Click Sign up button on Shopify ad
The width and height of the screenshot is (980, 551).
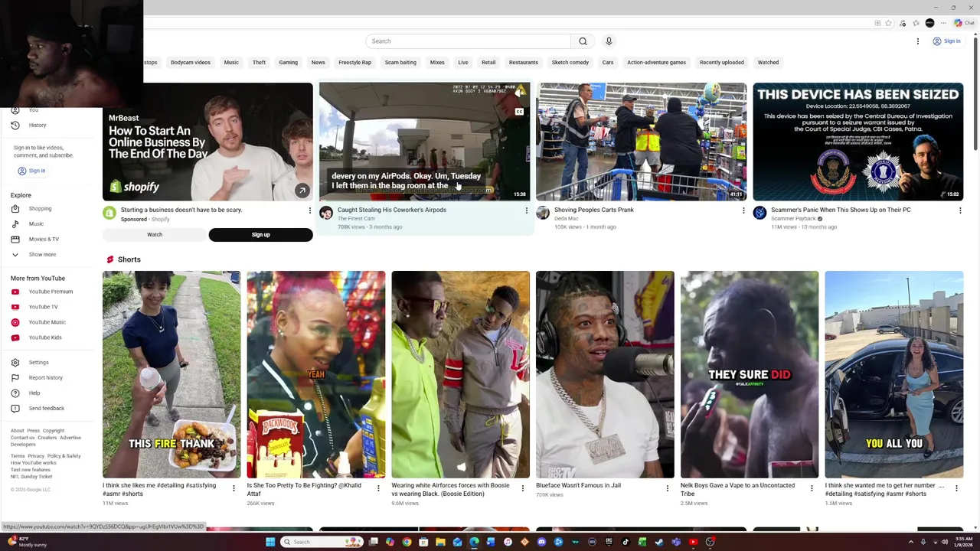261,235
